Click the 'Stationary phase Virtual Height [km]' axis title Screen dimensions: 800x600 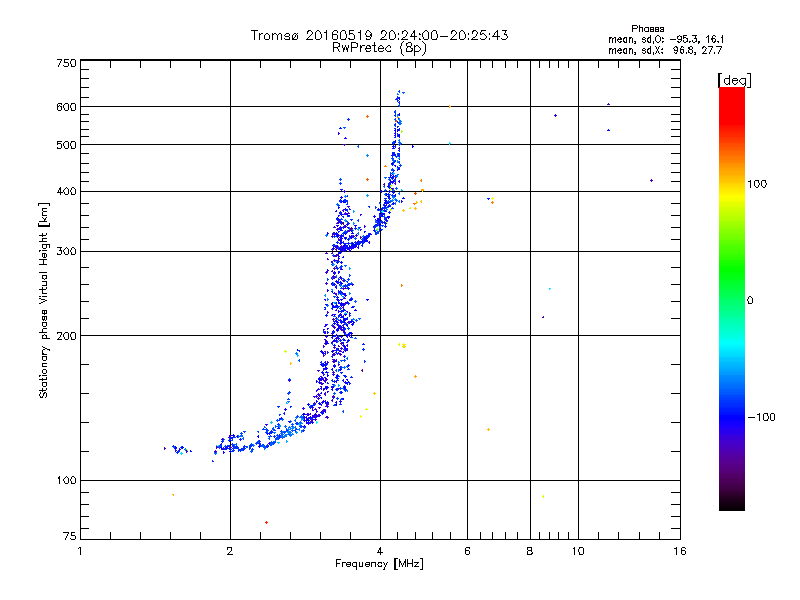click(44, 300)
